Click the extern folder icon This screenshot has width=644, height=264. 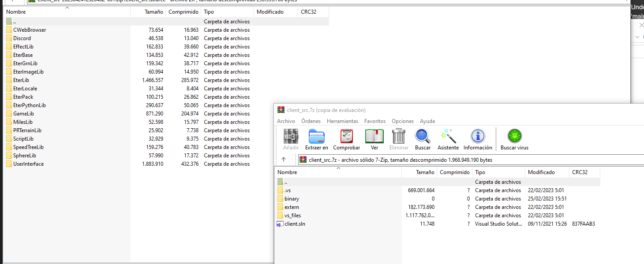point(280,207)
